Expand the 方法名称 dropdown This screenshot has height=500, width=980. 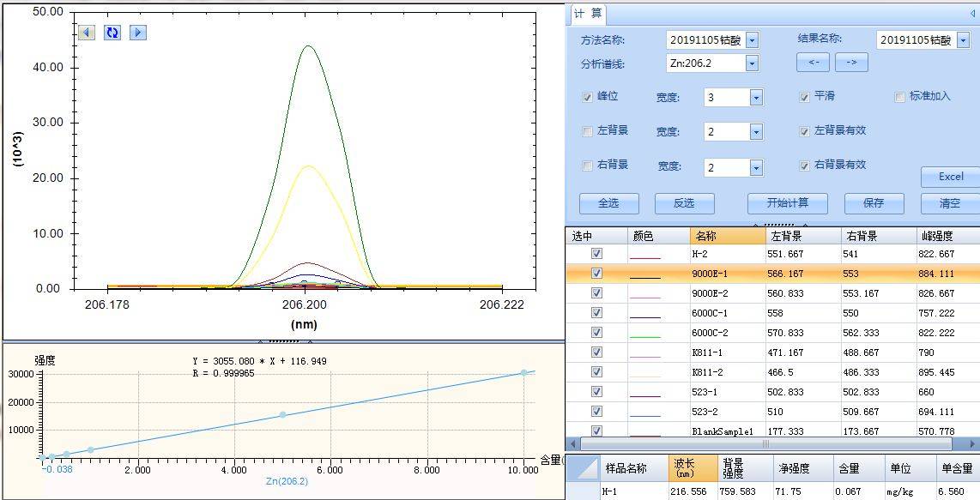[x=752, y=40]
